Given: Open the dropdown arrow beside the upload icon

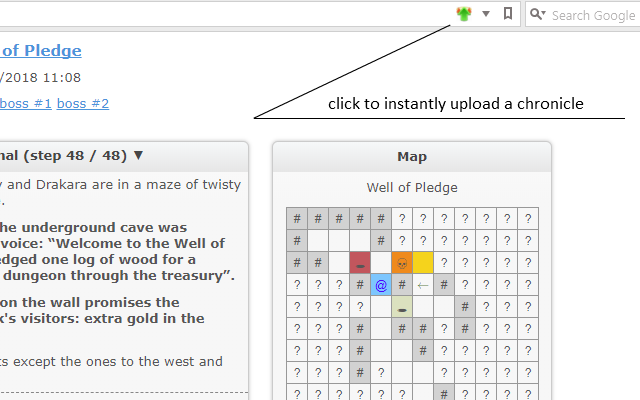Looking at the screenshot, I should (x=486, y=14).
